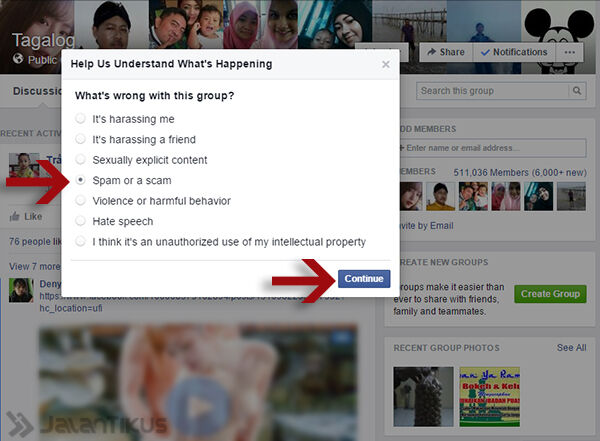Open the hc_location=ufi link text

pos(71,308)
